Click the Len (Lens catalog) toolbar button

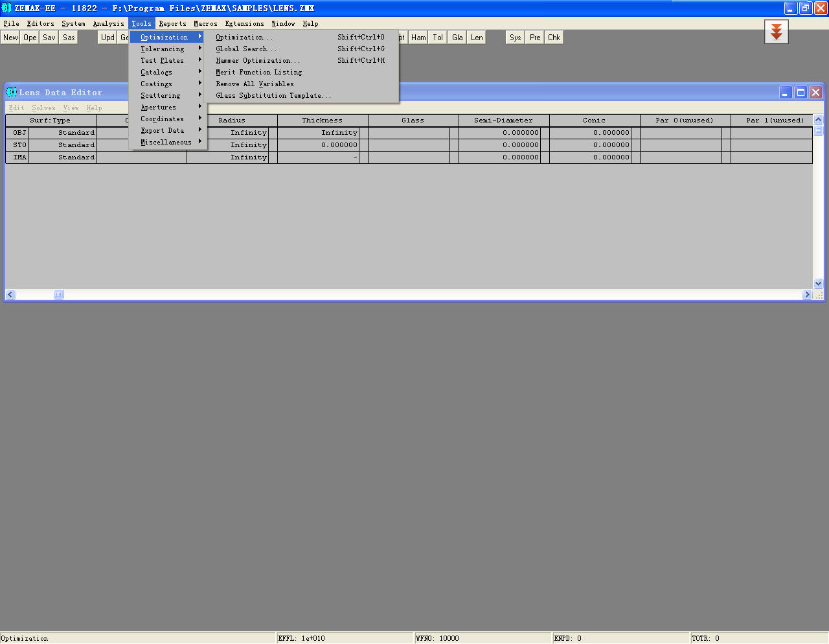click(x=477, y=38)
